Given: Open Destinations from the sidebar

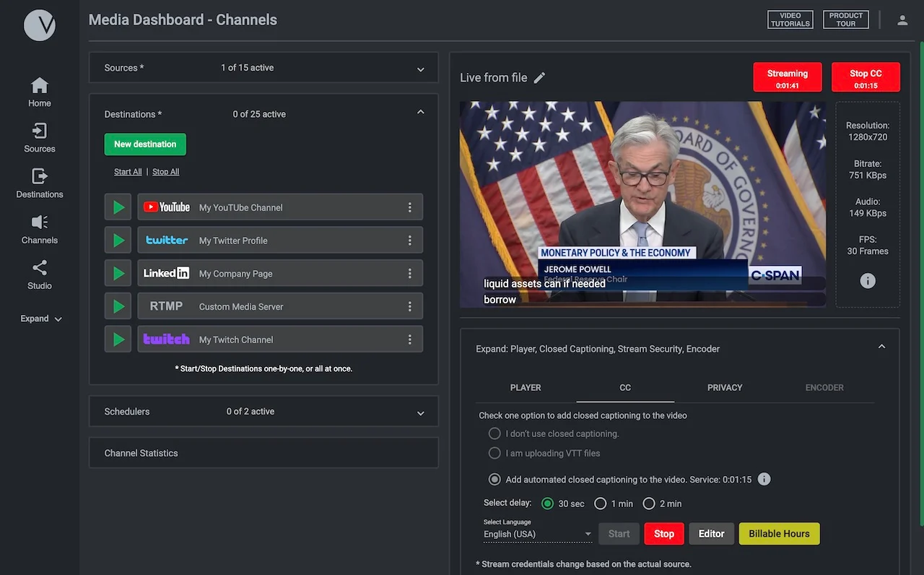Looking at the screenshot, I should pyautogui.click(x=39, y=183).
